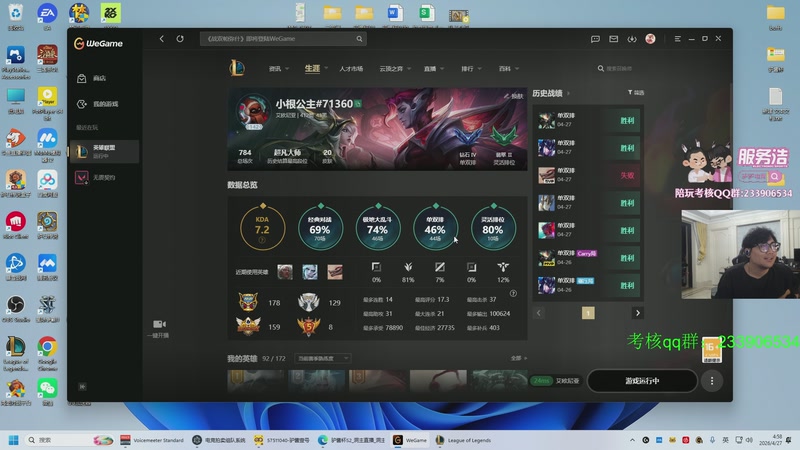Open the champion mastery sort dropdown
Viewport: 800px width, 450px height.
322,359
